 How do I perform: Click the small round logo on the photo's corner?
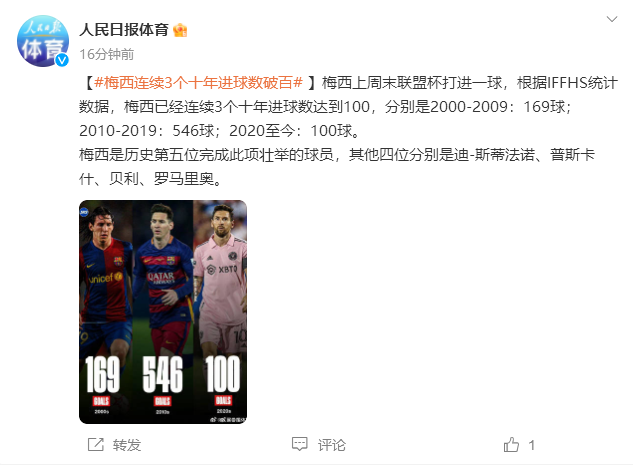84,212
